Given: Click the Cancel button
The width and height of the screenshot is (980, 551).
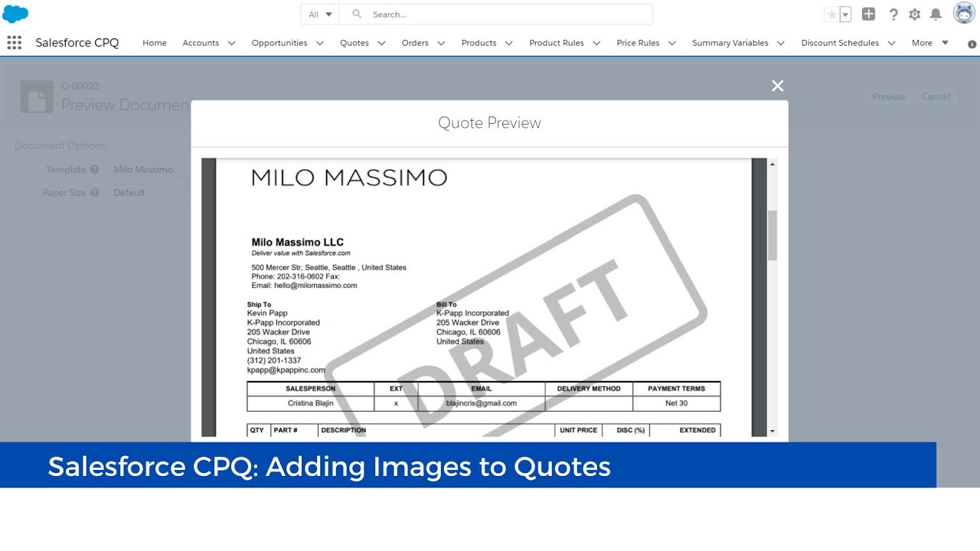Looking at the screenshot, I should (936, 96).
